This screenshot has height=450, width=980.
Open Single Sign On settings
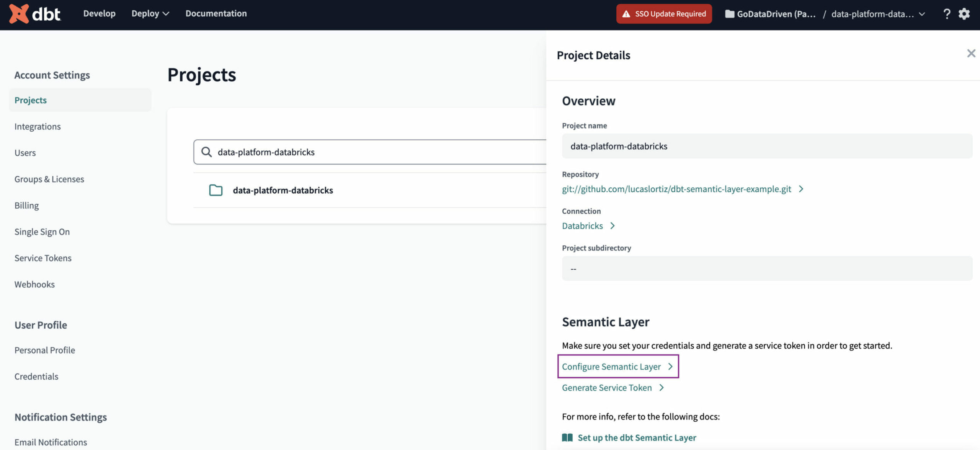tap(42, 232)
